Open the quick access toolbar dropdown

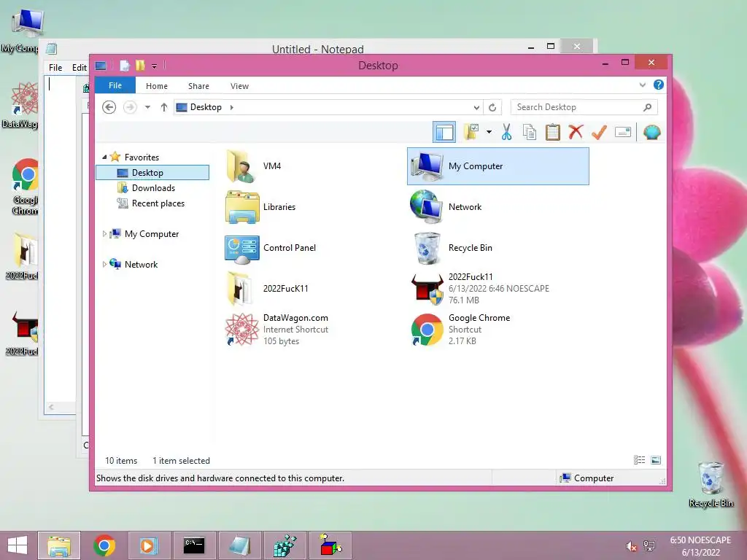pyautogui.click(x=154, y=66)
